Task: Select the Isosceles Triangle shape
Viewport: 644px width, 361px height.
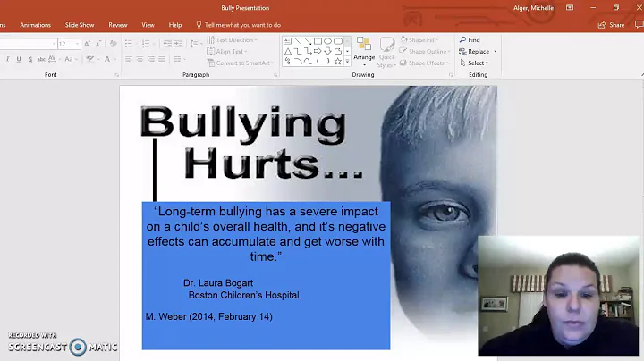Action: 287,51
